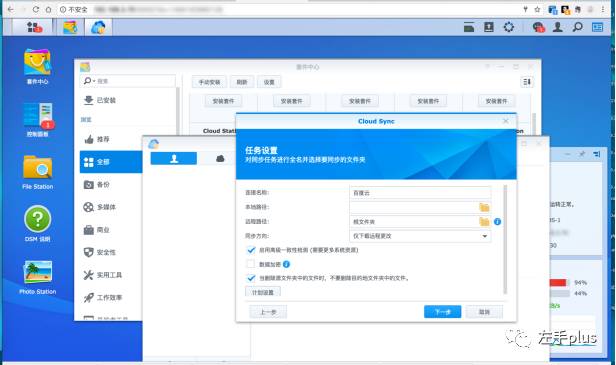The height and width of the screenshot is (365, 616).
Task: Reload the browser page
Action: [36, 9]
